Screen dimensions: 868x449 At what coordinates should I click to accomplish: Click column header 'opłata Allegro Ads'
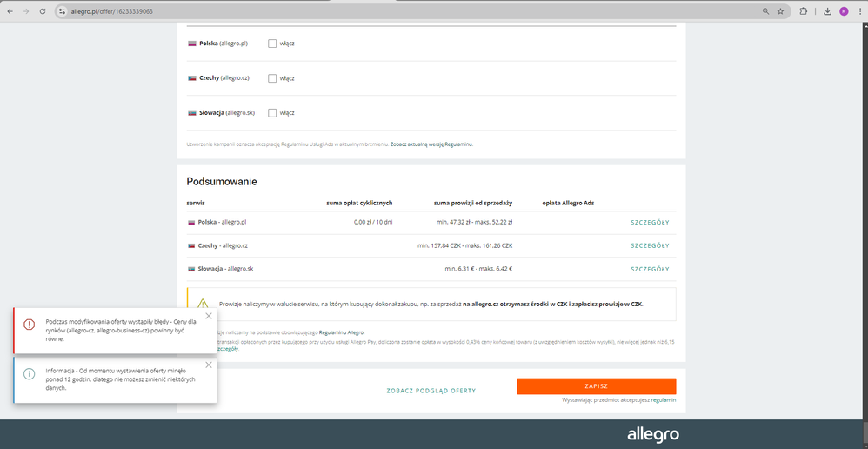point(569,204)
